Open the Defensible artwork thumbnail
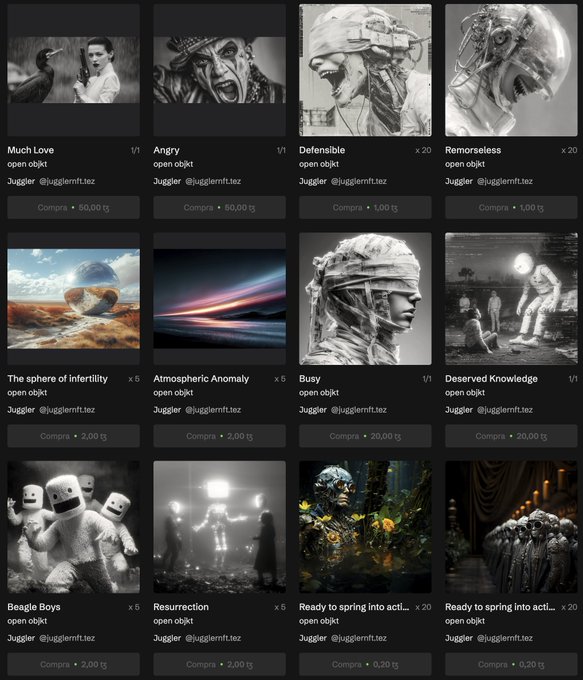Viewport: 583px width, 680px height. point(365,70)
